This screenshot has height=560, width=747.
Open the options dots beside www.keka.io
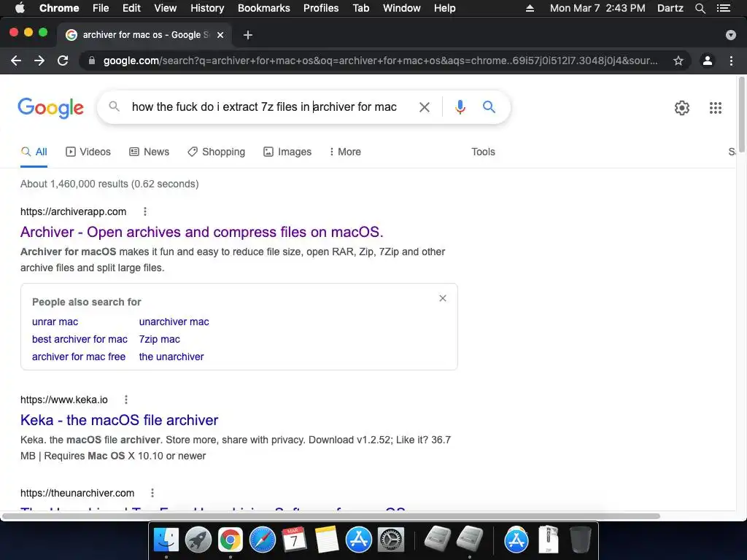tap(126, 400)
